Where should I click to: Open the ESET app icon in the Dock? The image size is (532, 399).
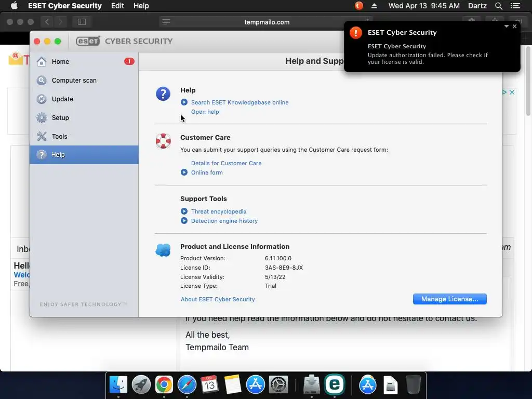click(334, 384)
